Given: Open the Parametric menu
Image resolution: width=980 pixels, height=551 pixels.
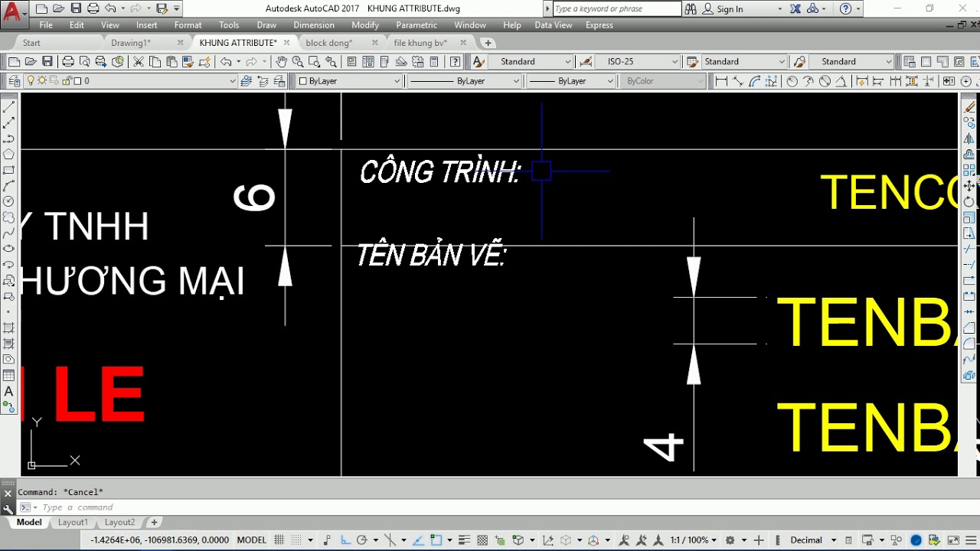Looking at the screenshot, I should (416, 25).
